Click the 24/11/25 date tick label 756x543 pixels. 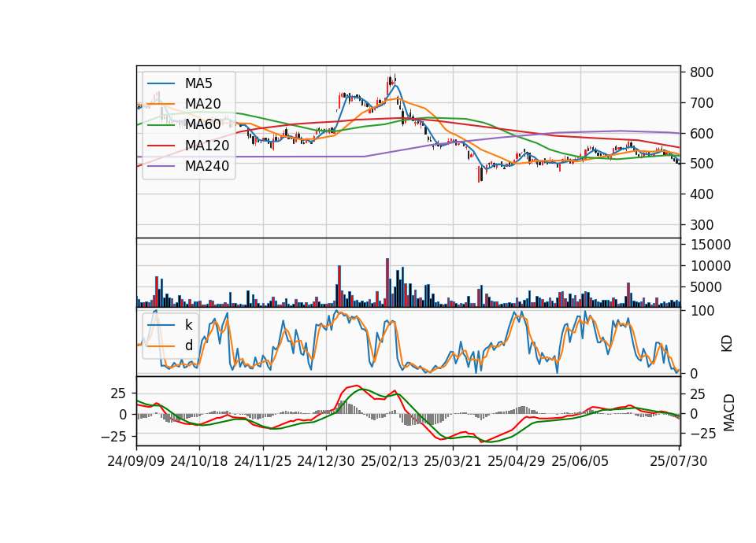pos(263,461)
